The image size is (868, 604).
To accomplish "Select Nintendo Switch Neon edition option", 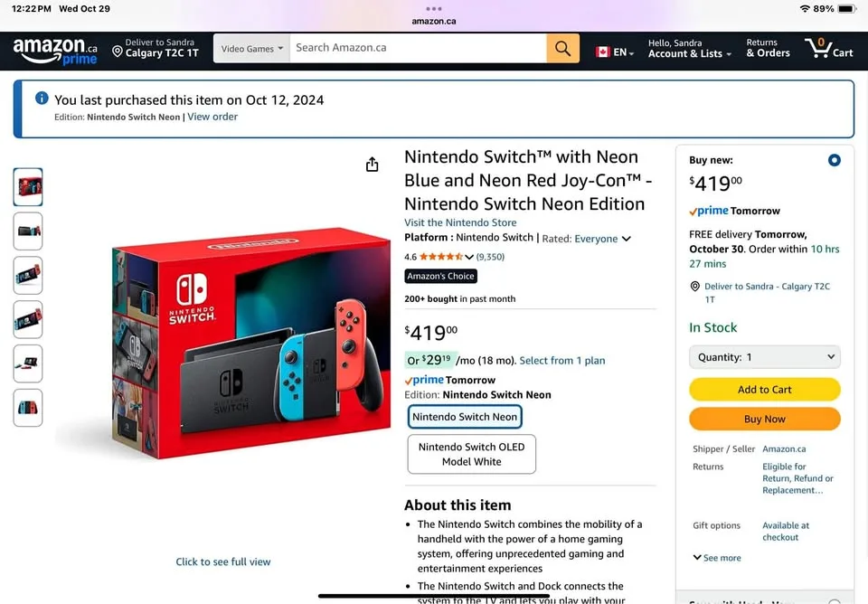I will pyautogui.click(x=465, y=417).
